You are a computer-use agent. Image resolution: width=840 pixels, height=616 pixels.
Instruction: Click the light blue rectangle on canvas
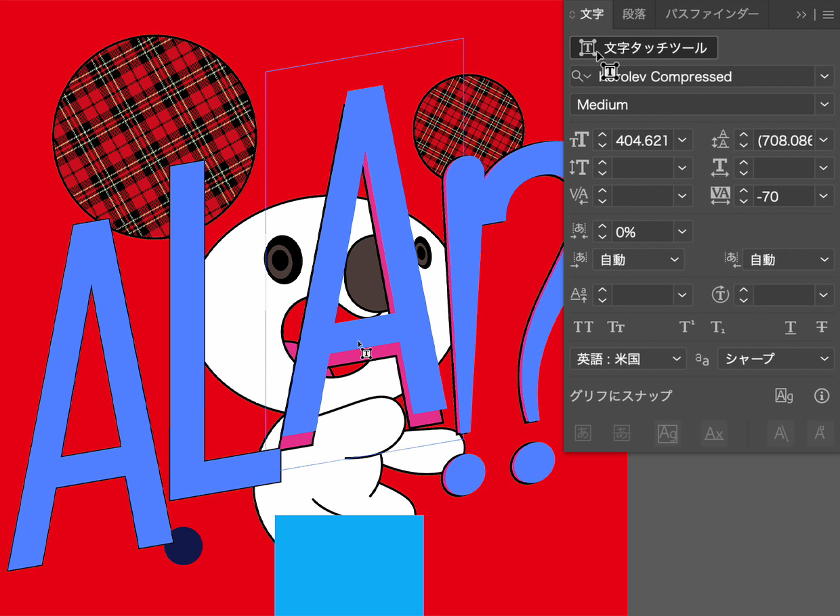[x=349, y=565]
